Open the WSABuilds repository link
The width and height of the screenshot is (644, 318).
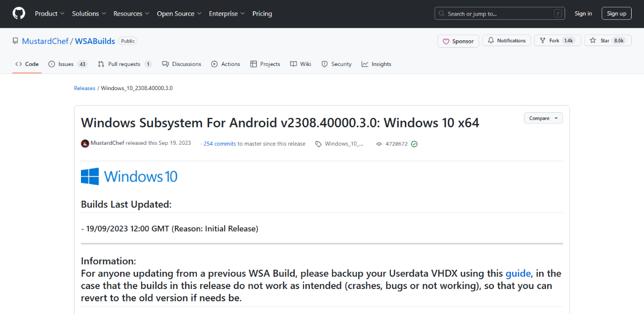(x=95, y=41)
